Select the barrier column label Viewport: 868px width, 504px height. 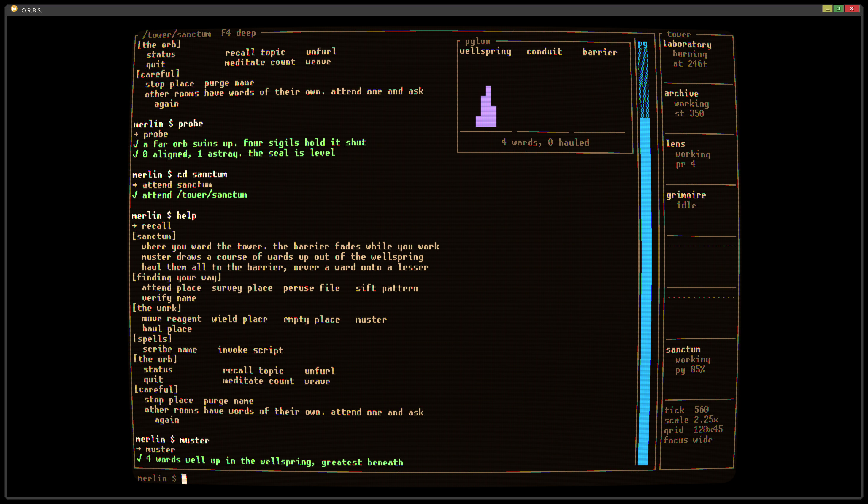tap(600, 52)
